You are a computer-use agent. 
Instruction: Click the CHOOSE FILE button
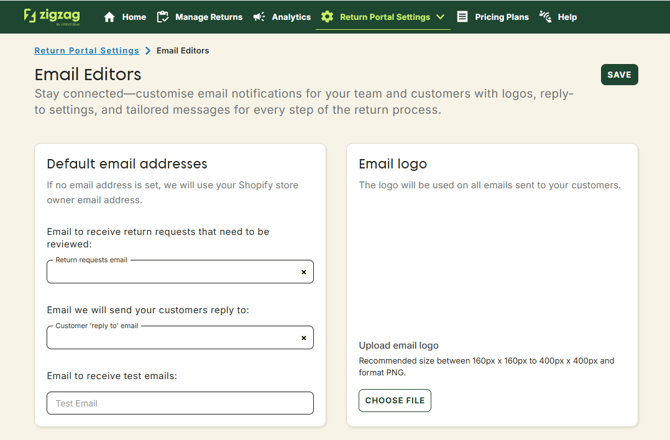(395, 401)
